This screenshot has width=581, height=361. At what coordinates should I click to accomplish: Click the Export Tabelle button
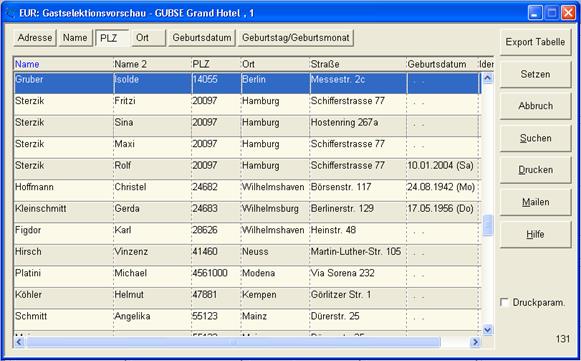[x=535, y=42]
